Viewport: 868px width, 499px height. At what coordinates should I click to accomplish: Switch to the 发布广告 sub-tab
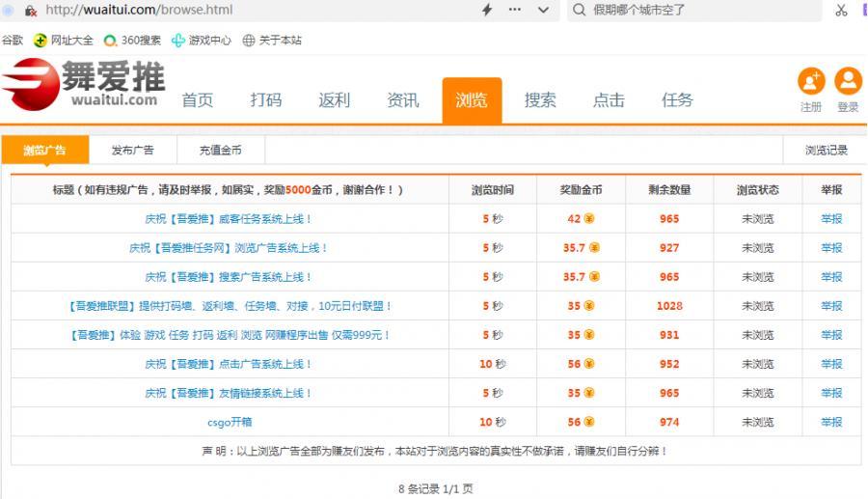click(x=133, y=150)
